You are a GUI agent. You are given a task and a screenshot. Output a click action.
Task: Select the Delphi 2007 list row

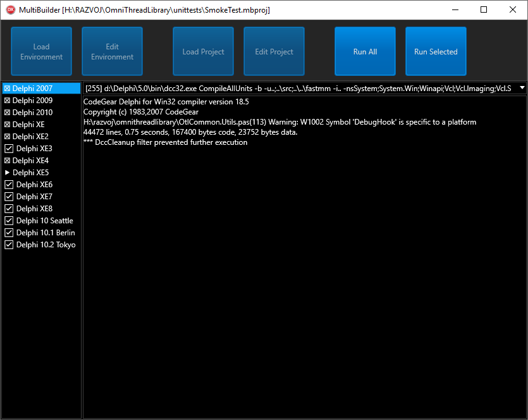coord(42,89)
